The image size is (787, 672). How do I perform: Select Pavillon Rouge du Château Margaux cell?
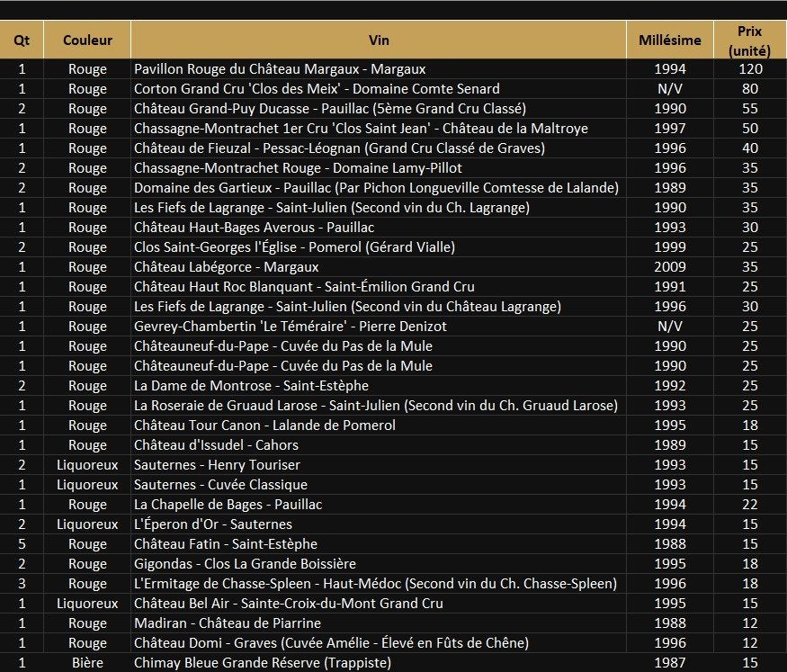coord(379,69)
